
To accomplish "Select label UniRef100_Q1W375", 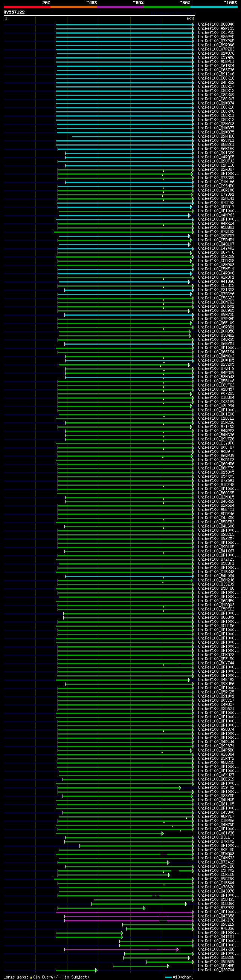I will (x=216, y=132).
